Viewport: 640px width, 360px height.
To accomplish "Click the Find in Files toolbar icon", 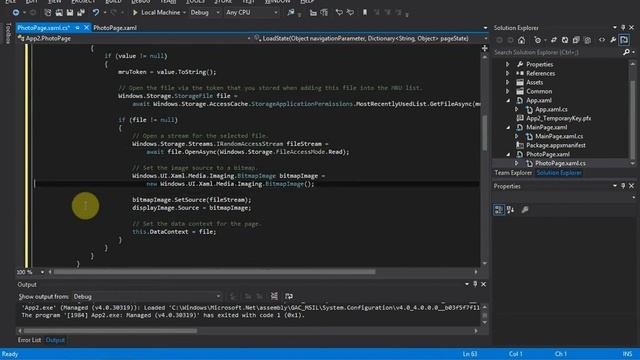I will pos(291,13).
